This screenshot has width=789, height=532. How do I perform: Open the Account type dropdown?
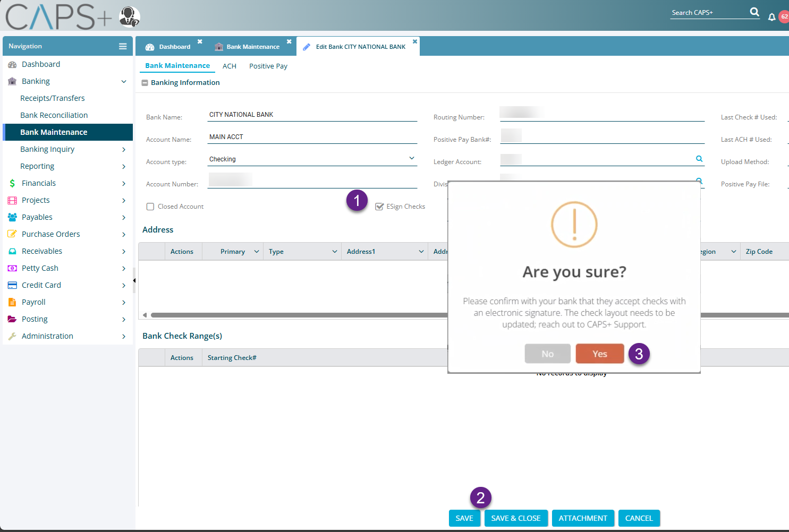412,158
